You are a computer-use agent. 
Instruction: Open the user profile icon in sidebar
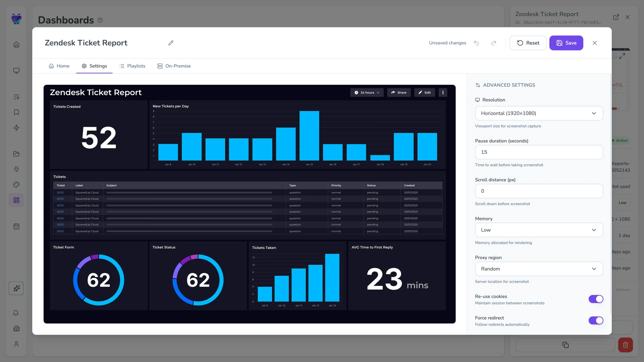(16, 344)
